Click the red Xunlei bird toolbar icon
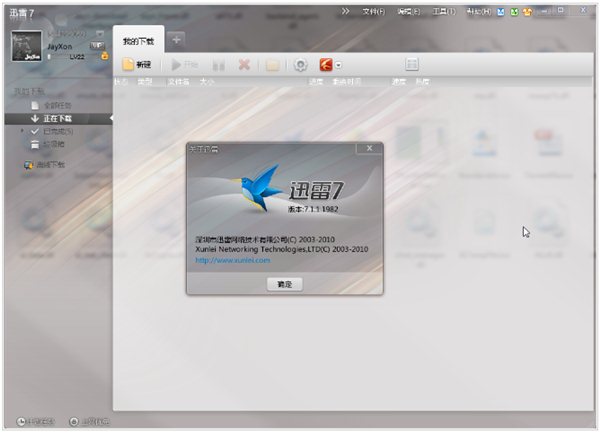Viewport: 600px width, 433px height. pyautogui.click(x=326, y=64)
